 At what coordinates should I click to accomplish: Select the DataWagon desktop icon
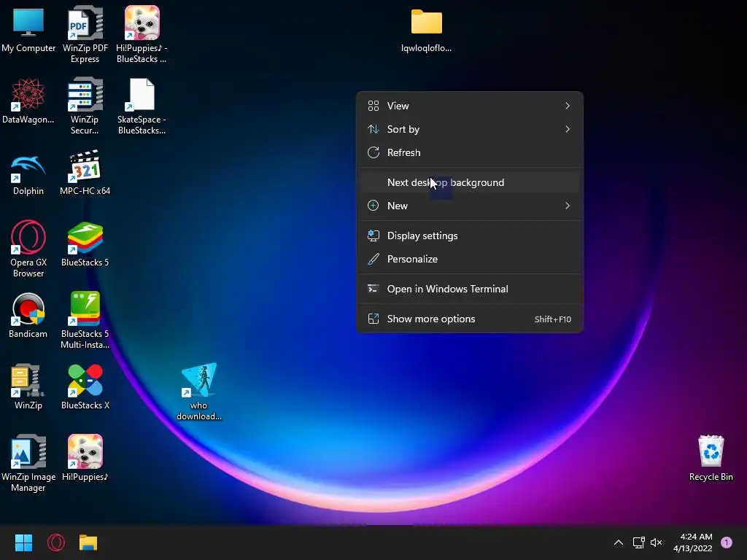click(28, 101)
